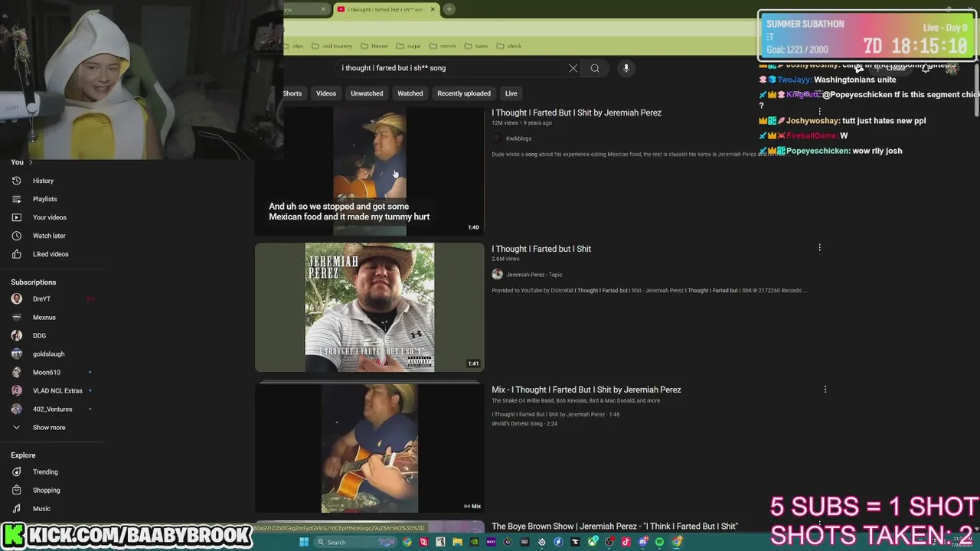Image resolution: width=980 pixels, height=551 pixels.
Task: Open Shopping in Explore section
Action: [46, 491]
